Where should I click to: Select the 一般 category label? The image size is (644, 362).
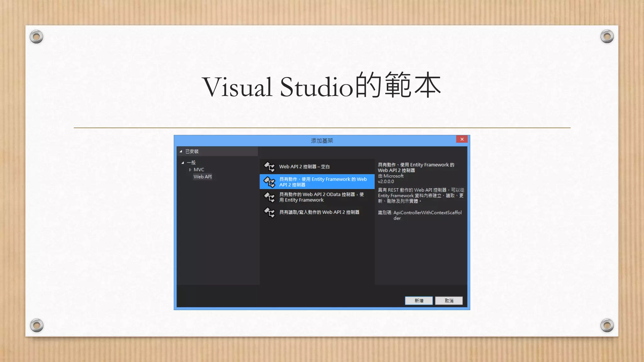pos(191,163)
